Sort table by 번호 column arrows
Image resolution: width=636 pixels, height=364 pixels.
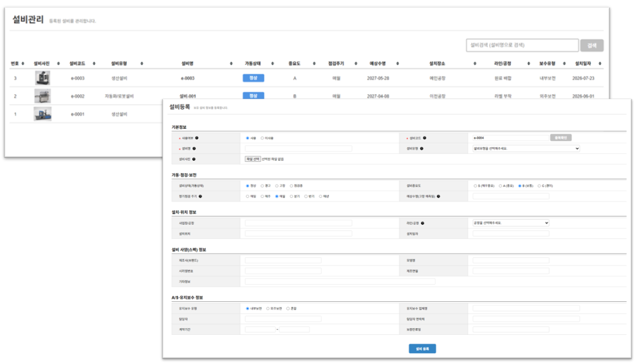pyautogui.click(x=23, y=63)
